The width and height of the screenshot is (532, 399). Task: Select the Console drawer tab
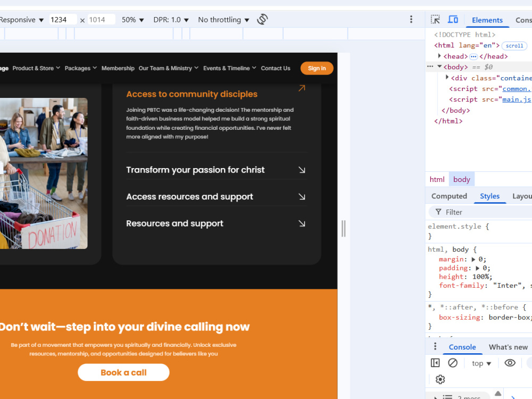(x=462, y=347)
